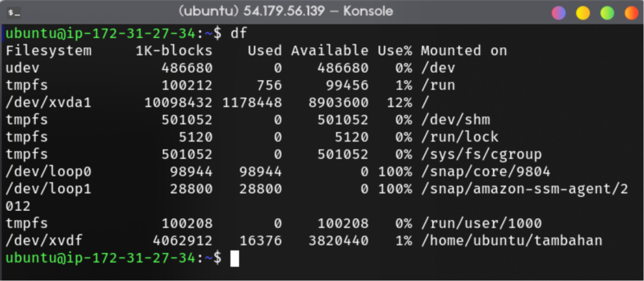Click the 12% usage value

point(399,103)
